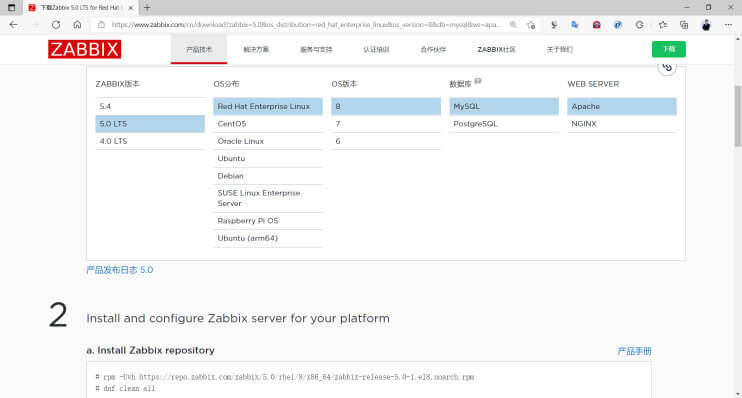Click the dnf clean all command line
Screen dimensions: 742x398
click(x=125, y=389)
